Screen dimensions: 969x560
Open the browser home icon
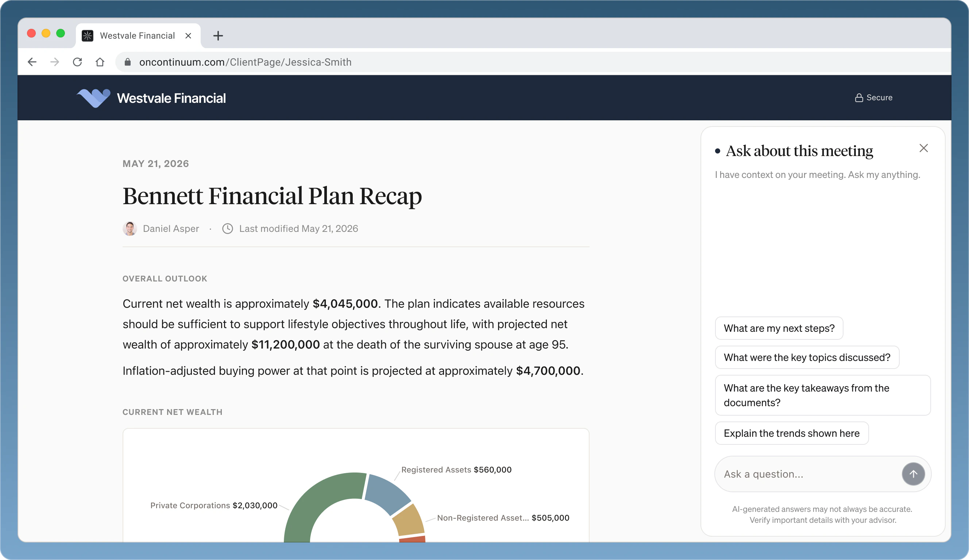[x=100, y=62]
